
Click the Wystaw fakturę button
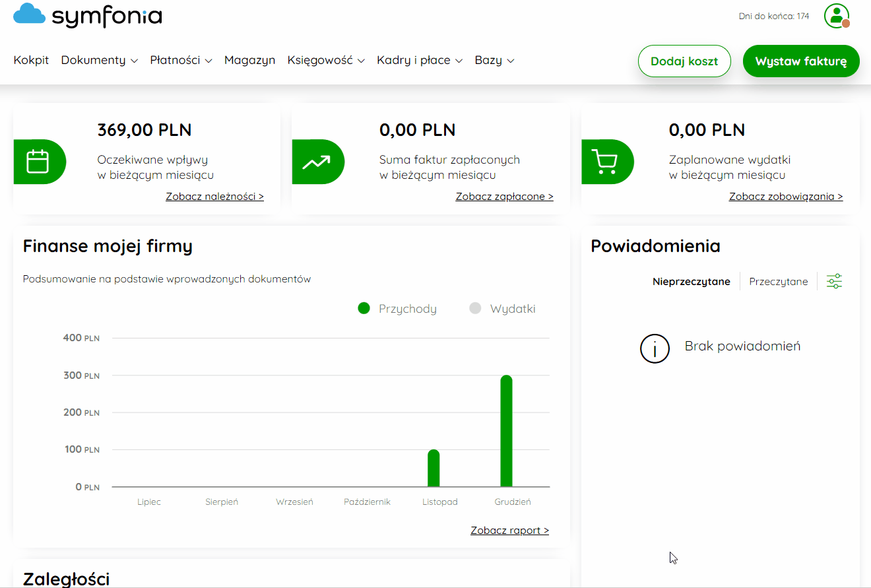[801, 61]
